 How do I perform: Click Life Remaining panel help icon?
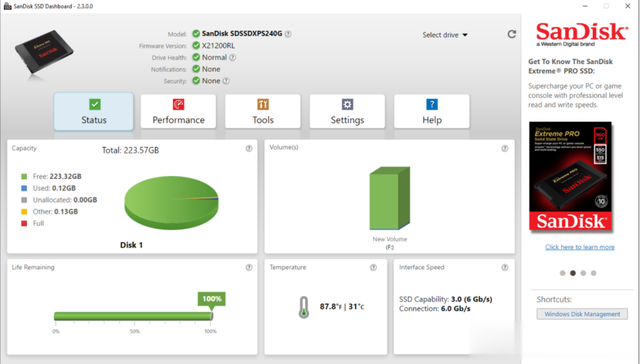tap(249, 268)
